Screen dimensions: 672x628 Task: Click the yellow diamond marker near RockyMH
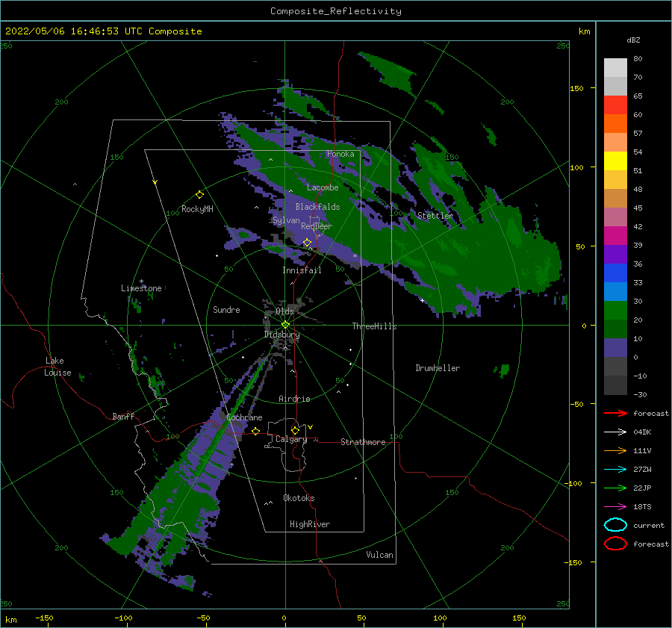pos(199,195)
